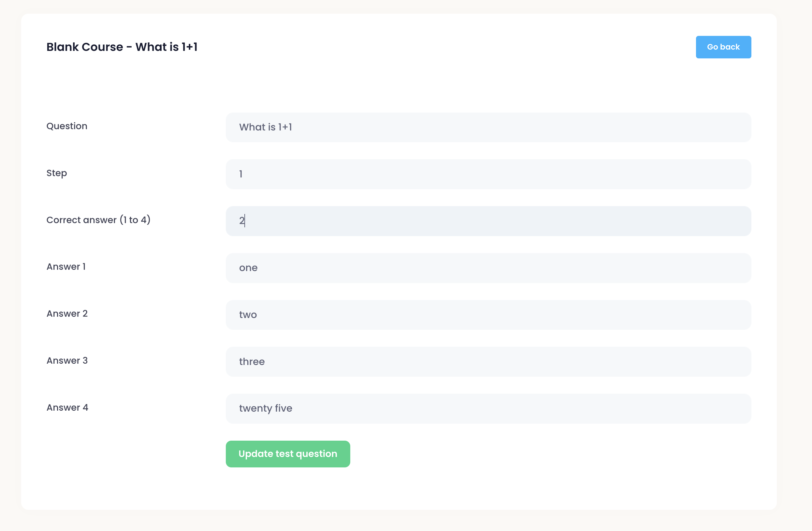Click into the Step input field
Screen dimensions: 812x531
click(x=488, y=174)
